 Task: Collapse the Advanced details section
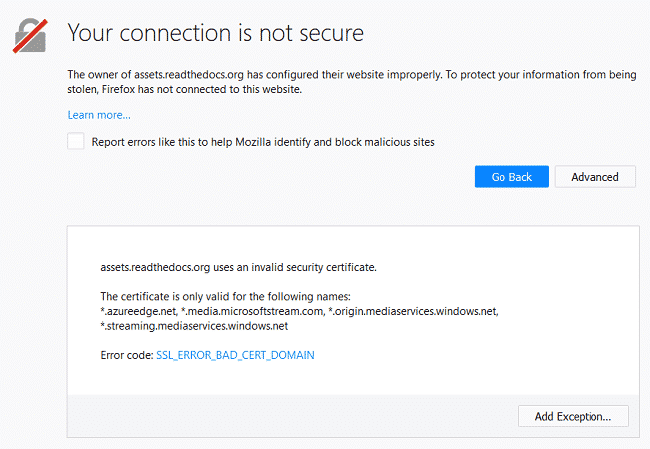pos(594,177)
